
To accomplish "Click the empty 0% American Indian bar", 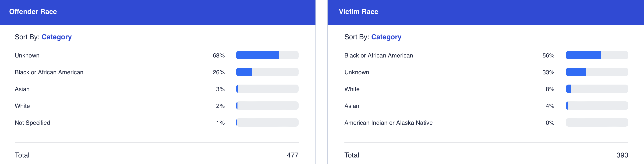I will coord(597,122).
